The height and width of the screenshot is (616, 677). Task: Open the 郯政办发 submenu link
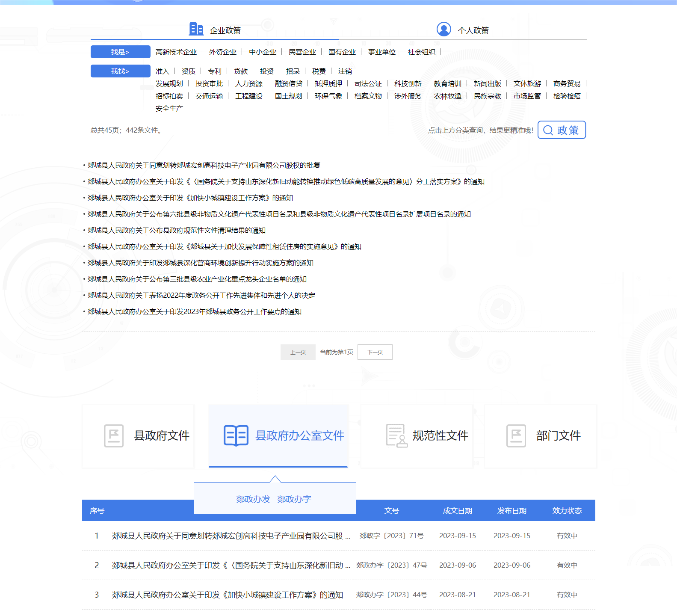(253, 499)
